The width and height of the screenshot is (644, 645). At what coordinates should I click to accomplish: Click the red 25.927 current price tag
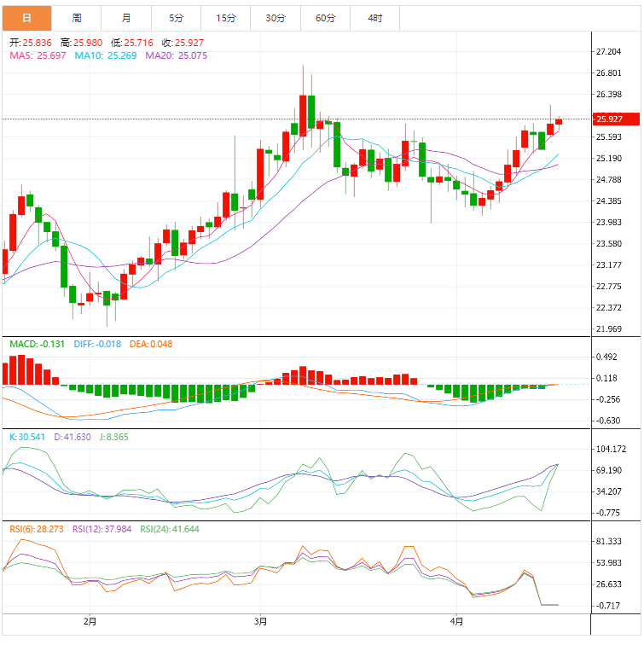coord(616,119)
